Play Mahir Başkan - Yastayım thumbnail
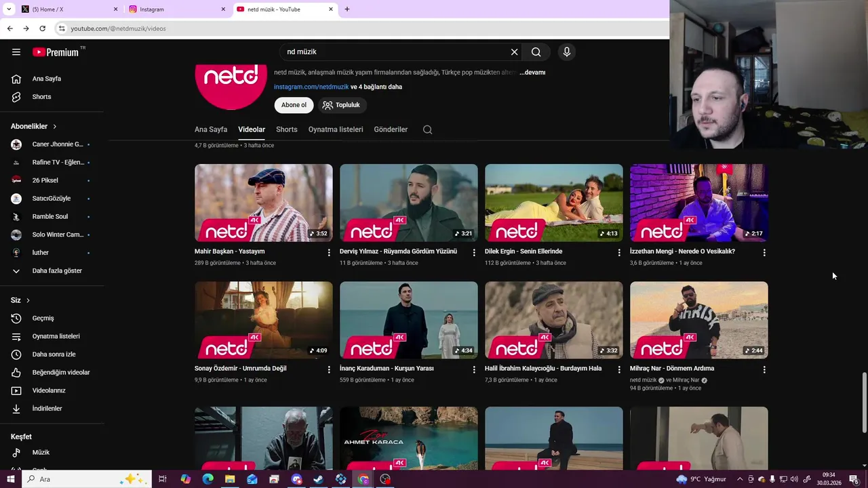 [264, 203]
